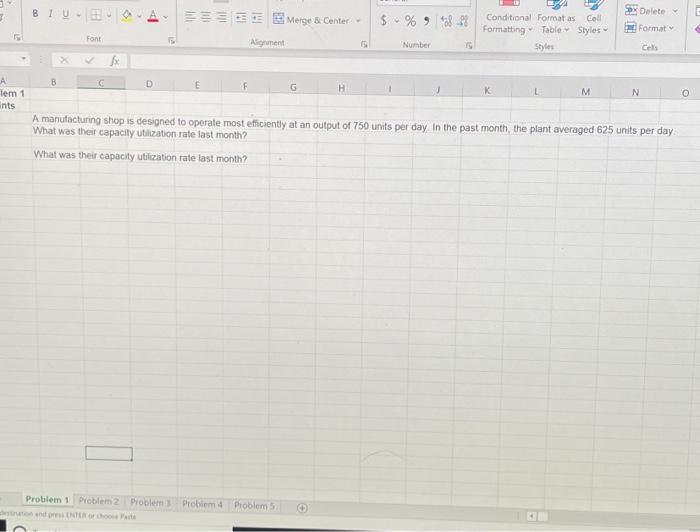Open the Conditional Formatting menu
The height and width of the screenshot is (532, 700).
[508, 23]
